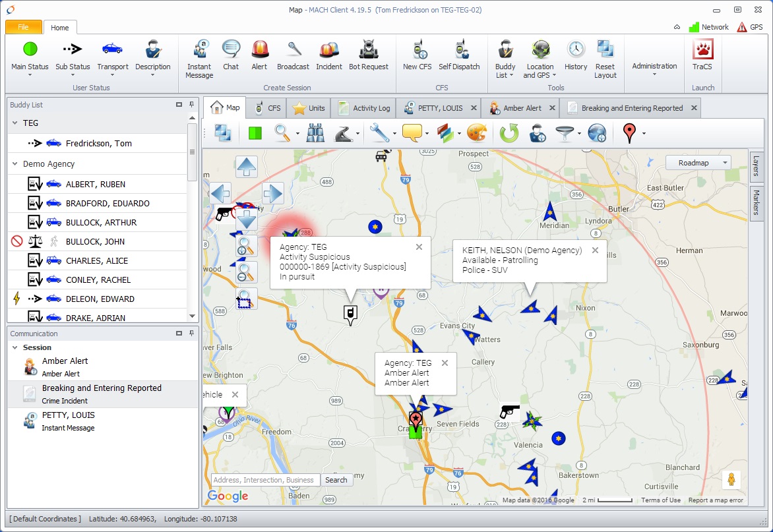Collapse the Session group
Screen dimensions: 773x532
pos(15,347)
